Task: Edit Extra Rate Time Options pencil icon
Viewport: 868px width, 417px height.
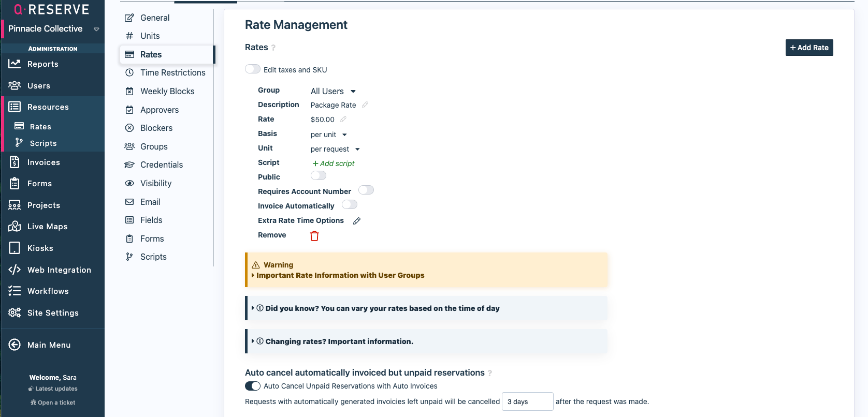Action: [x=357, y=221]
